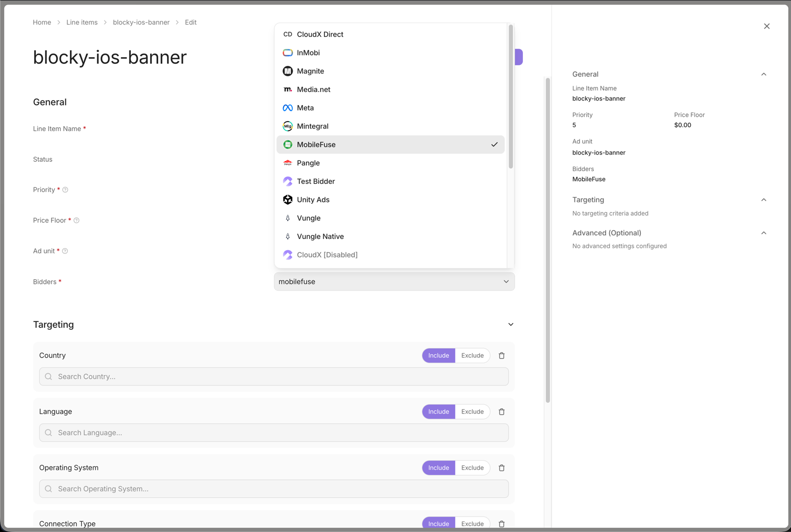Screen dimensions: 791x532
Task: Click the bidder dropdown list scrollbar
Action: click(511, 97)
